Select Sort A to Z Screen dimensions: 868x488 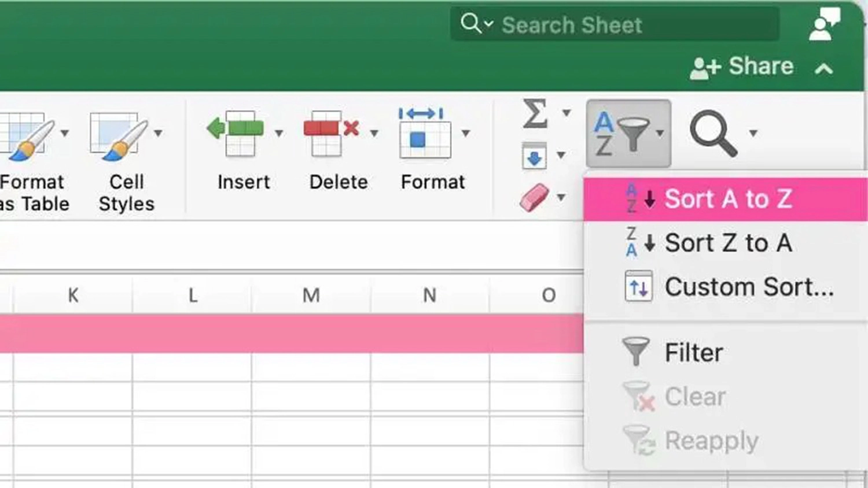[x=726, y=199]
